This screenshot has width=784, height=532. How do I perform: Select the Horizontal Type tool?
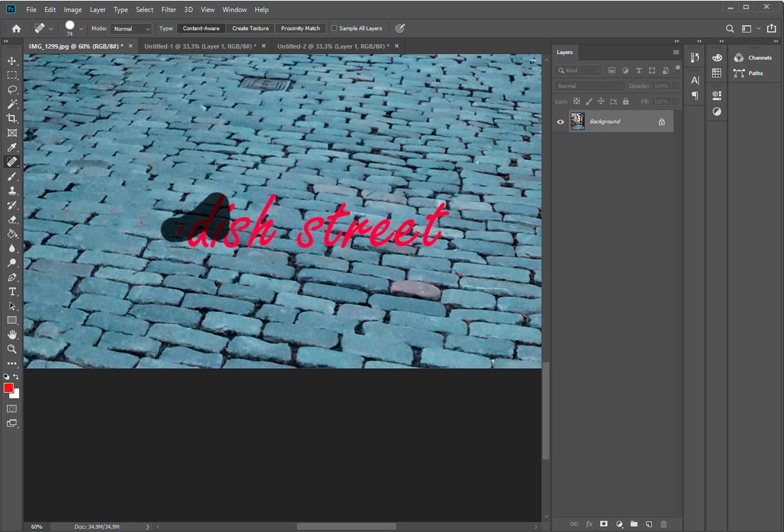click(12, 292)
